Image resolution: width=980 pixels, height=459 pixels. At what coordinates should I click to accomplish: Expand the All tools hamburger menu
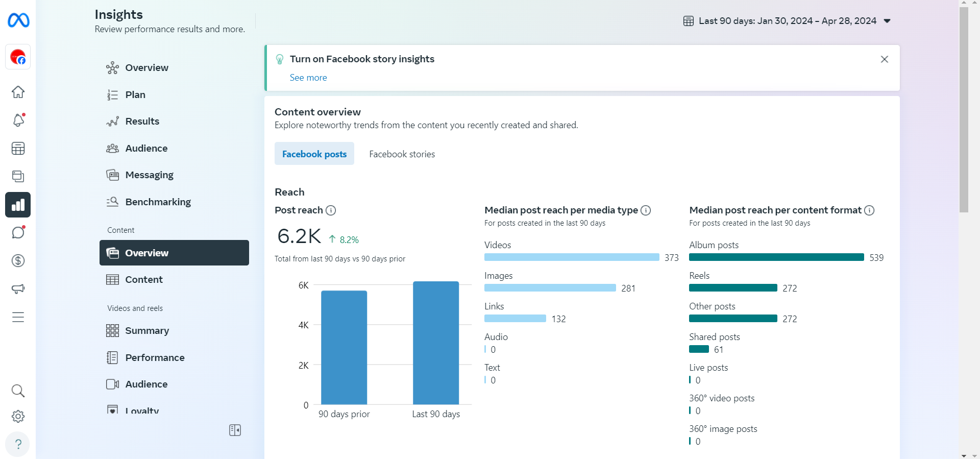pyautogui.click(x=18, y=317)
